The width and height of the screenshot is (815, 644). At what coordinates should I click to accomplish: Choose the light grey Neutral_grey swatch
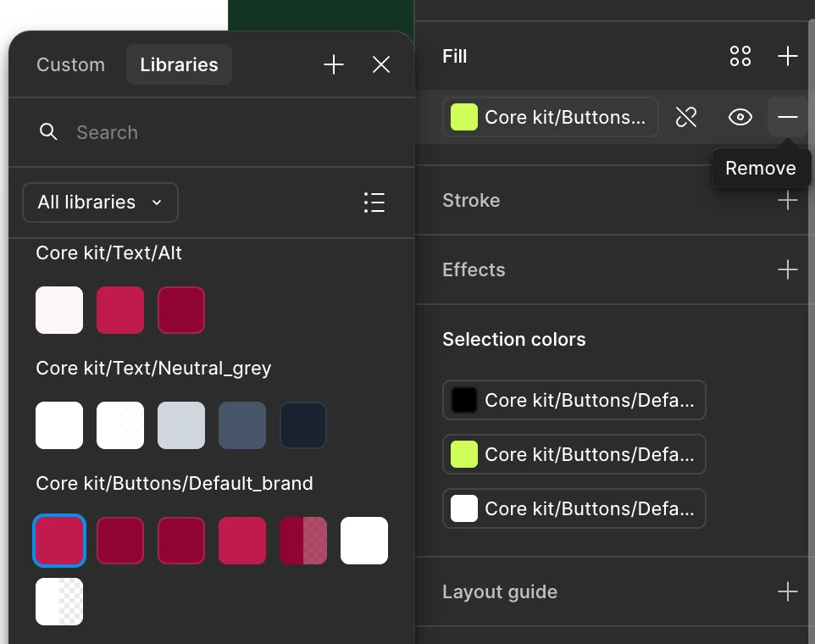181,425
